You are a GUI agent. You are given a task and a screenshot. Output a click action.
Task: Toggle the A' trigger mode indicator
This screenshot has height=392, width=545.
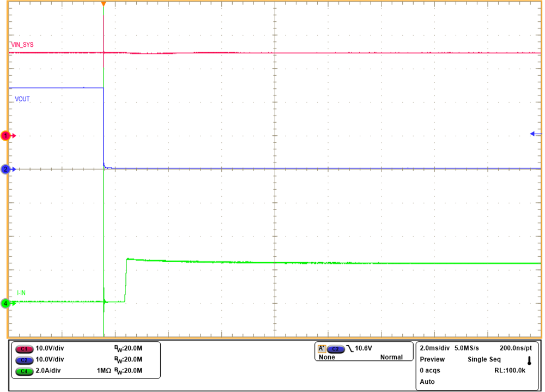(x=323, y=350)
